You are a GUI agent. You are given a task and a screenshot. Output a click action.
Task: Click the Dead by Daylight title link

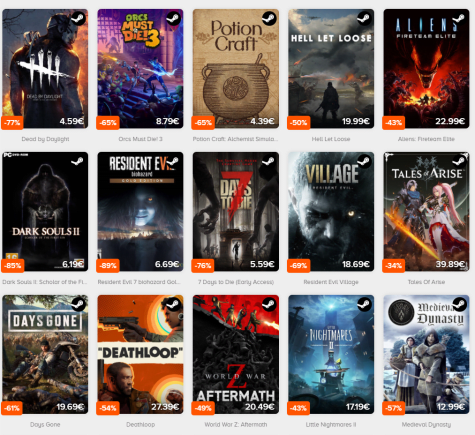pyautogui.click(x=45, y=139)
